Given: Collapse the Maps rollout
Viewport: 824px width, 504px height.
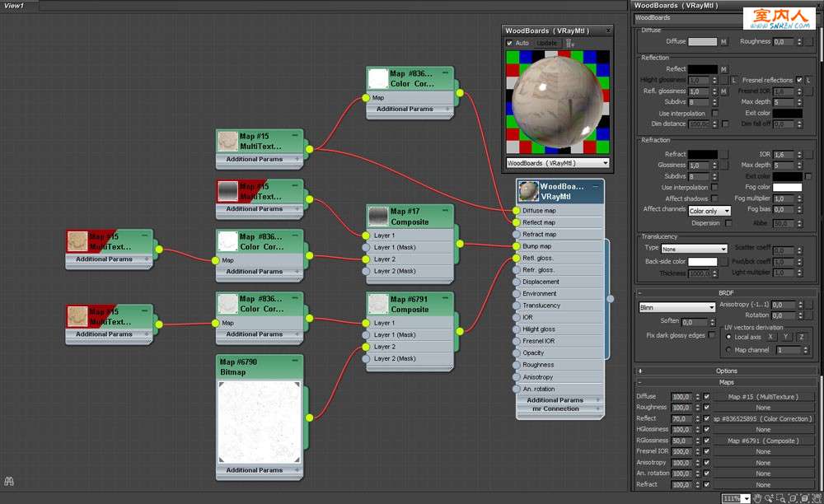Looking at the screenshot, I should 726,382.
